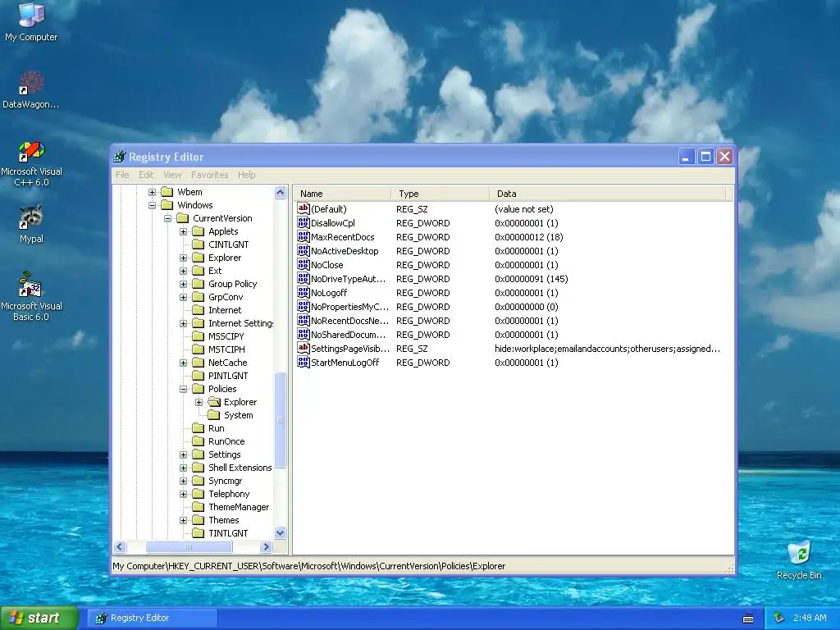Click the NoActiveDesktop DWORD value icon
The width and height of the screenshot is (840, 630).
(304, 251)
